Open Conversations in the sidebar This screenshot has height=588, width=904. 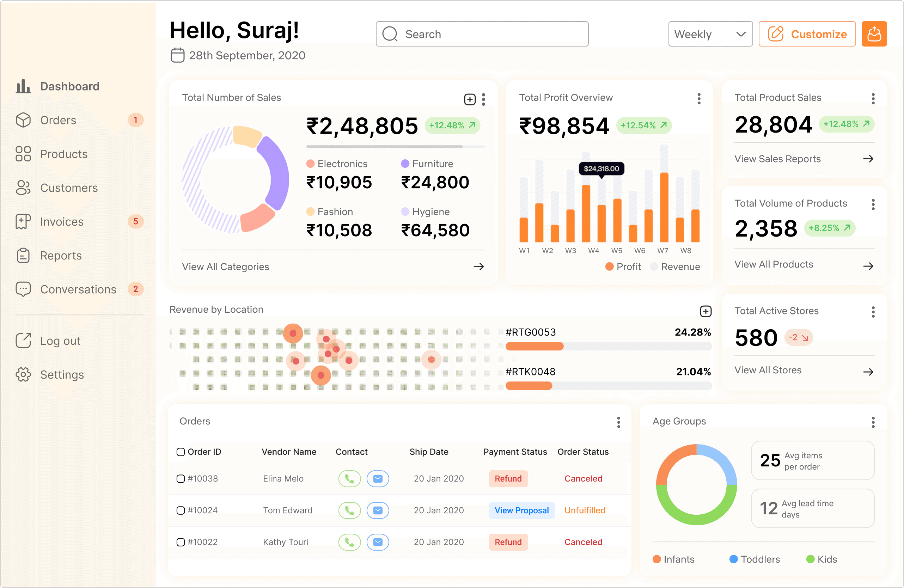point(78,289)
